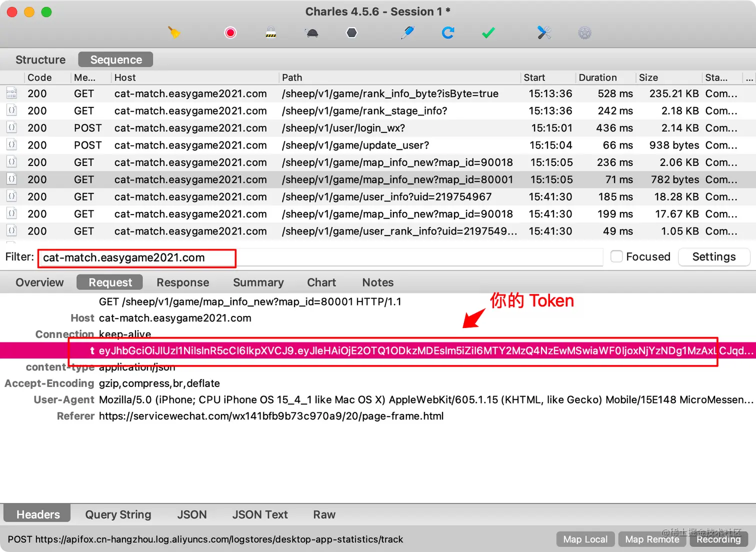Click the broom Clear Session icon
This screenshot has height=552, width=756.
[x=174, y=33]
